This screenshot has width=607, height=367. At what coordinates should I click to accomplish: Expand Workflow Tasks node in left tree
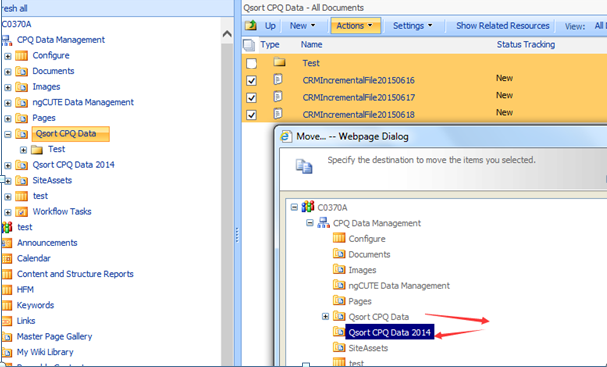point(8,212)
